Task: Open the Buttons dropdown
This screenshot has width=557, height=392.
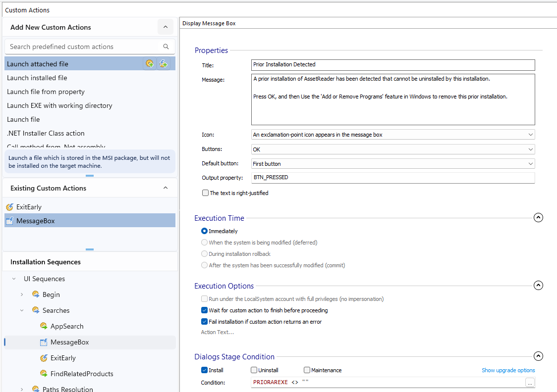Action: pos(530,149)
